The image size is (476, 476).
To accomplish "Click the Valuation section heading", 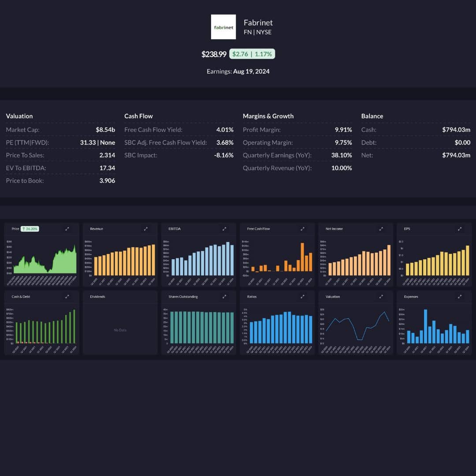I will (x=19, y=116).
